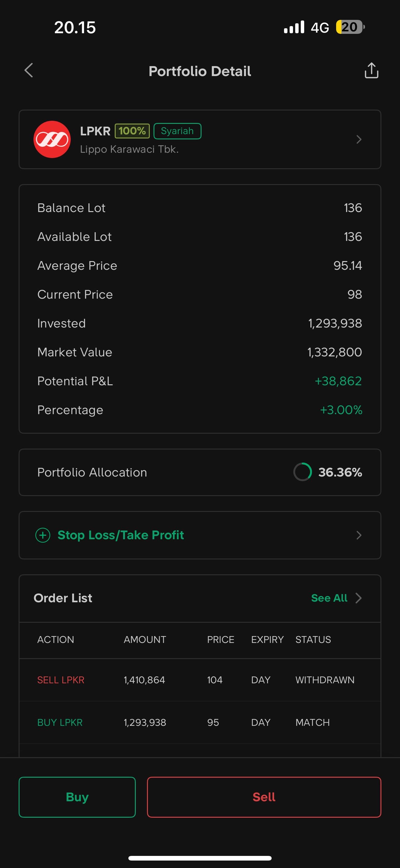This screenshot has height=868, width=400.
Task: Tap the Portfolio Allocation 36.36% card
Action: 200,472
